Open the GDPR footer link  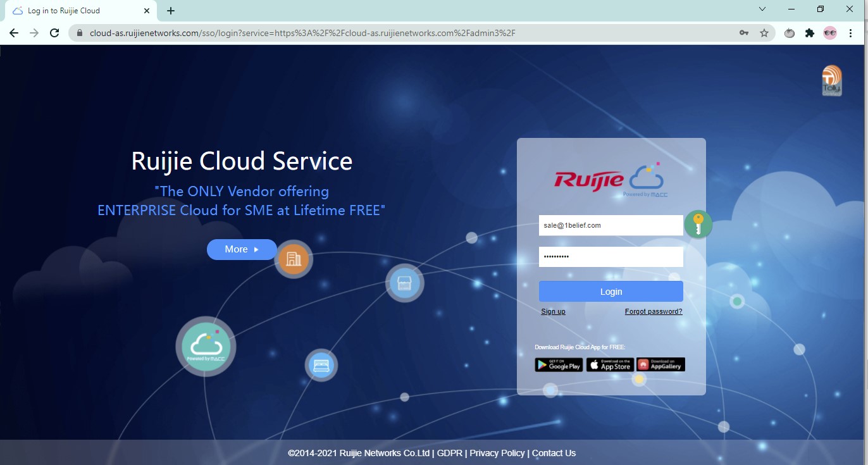point(449,453)
